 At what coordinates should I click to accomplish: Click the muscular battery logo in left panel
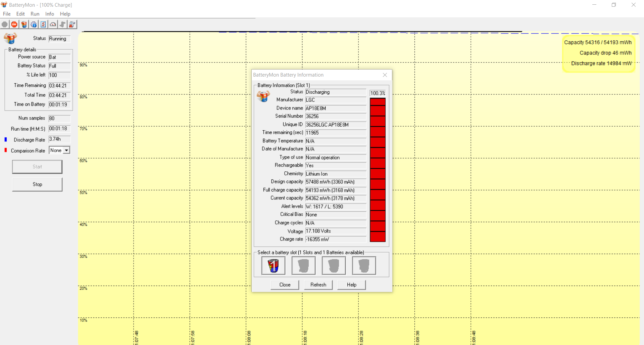tap(10, 38)
